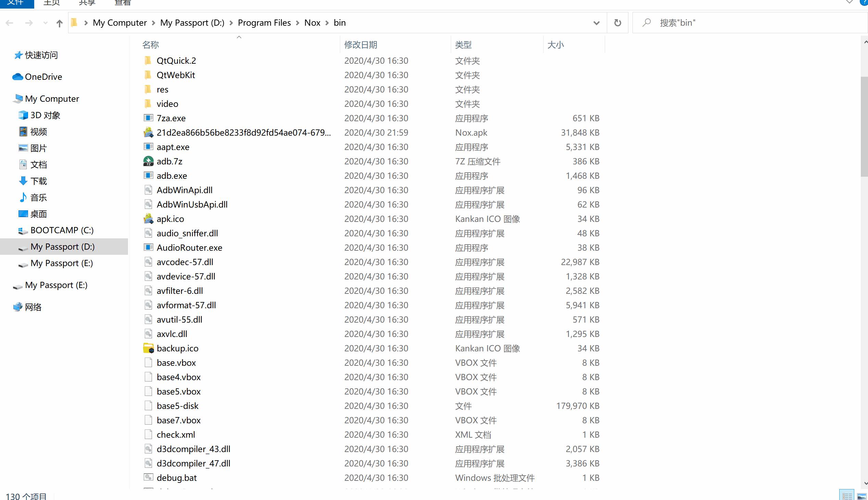The width and height of the screenshot is (868, 500).
Task: Switch to details view button
Action: (x=847, y=496)
